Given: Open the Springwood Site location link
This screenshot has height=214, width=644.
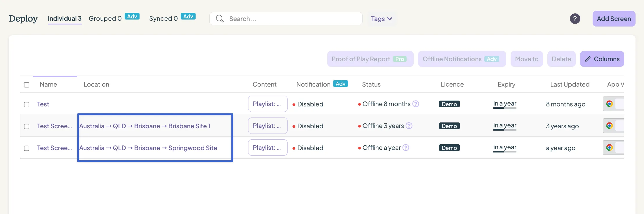Looking at the screenshot, I should [148, 148].
